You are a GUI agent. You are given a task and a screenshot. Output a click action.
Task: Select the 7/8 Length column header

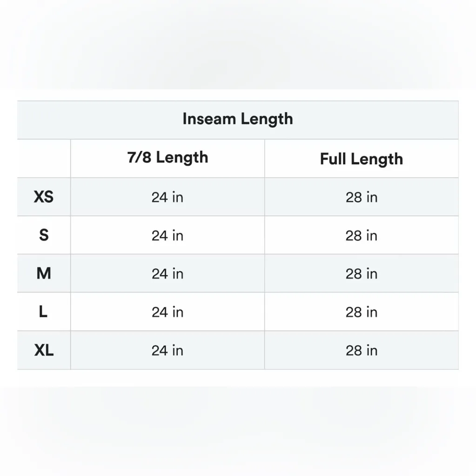[168, 158]
